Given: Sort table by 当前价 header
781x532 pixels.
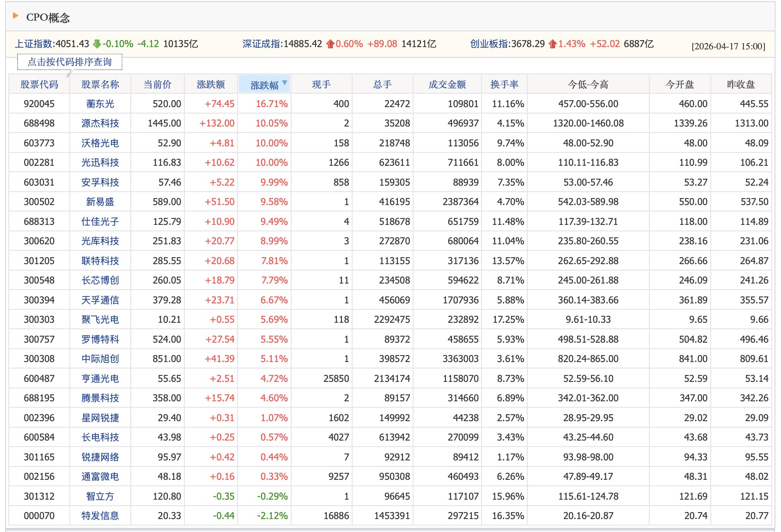Looking at the screenshot, I should (x=157, y=85).
